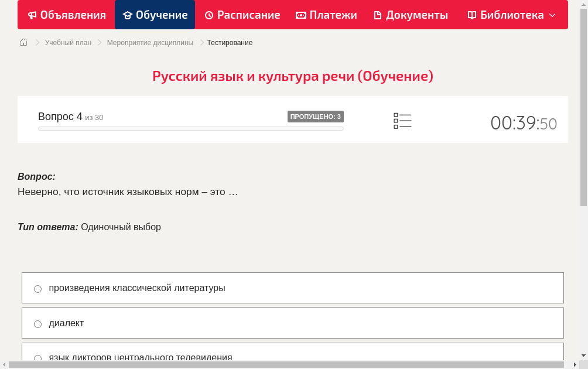
Task: Click the document icon on Документы
Action: tap(378, 15)
